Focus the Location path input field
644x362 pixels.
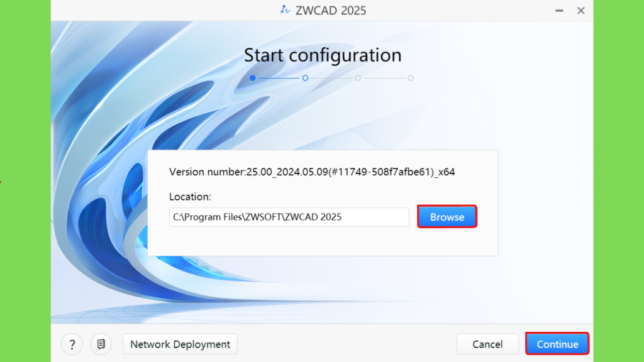289,217
